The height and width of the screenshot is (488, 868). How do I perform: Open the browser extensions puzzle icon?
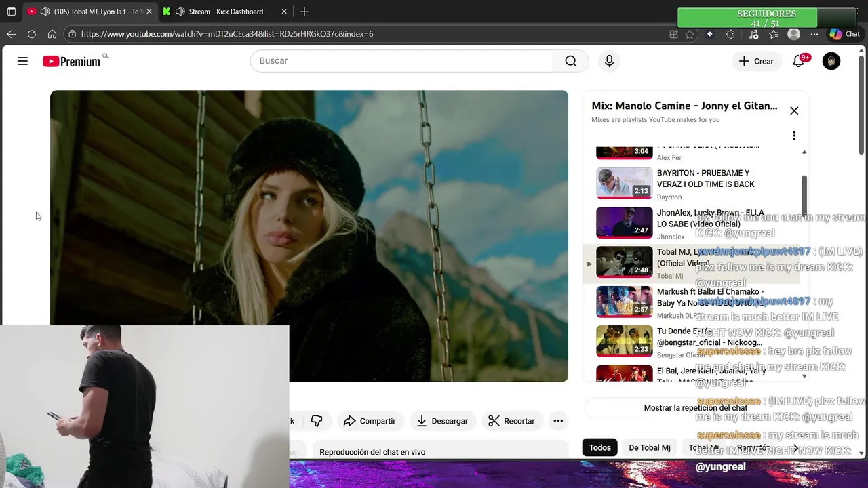point(730,34)
